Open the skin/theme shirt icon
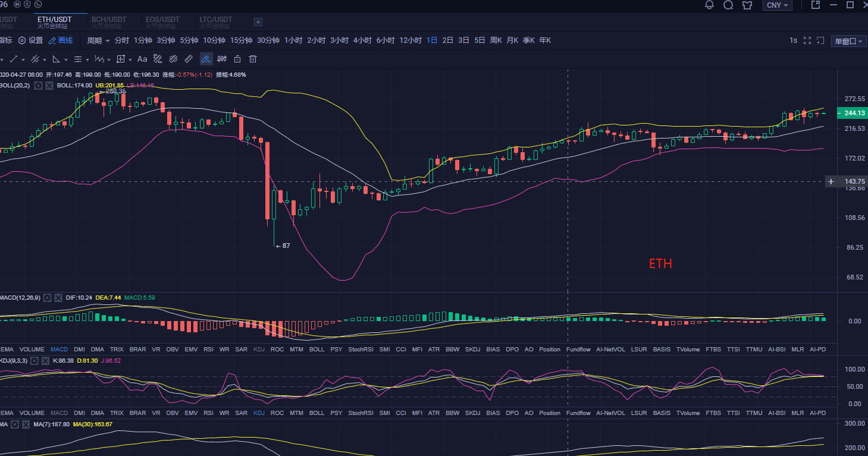Image resolution: width=868 pixels, height=456 pixels. click(x=747, y=5)
